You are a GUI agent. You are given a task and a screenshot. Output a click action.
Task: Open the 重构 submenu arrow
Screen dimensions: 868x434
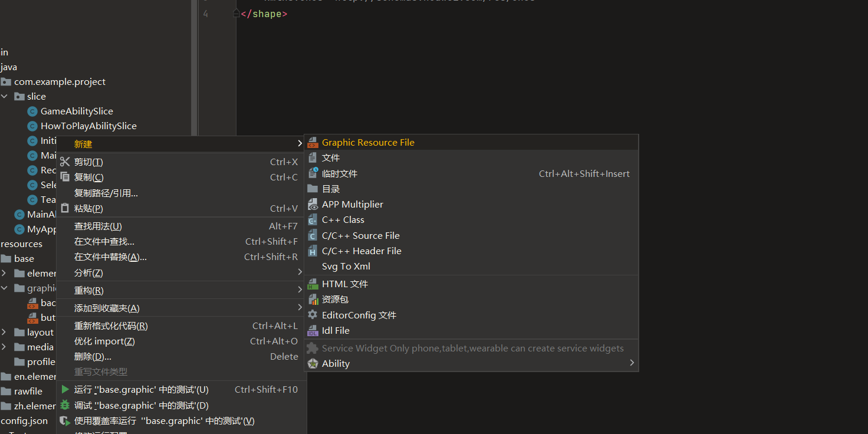300,290
